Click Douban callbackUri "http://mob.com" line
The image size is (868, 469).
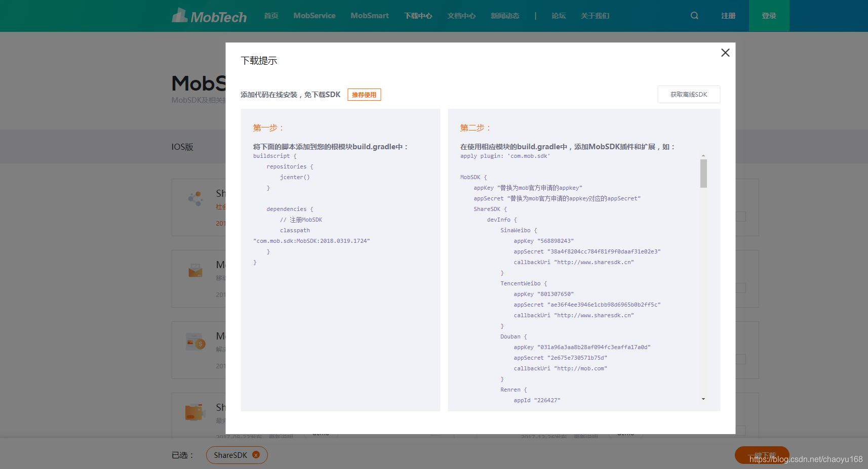tap(560, 368)
